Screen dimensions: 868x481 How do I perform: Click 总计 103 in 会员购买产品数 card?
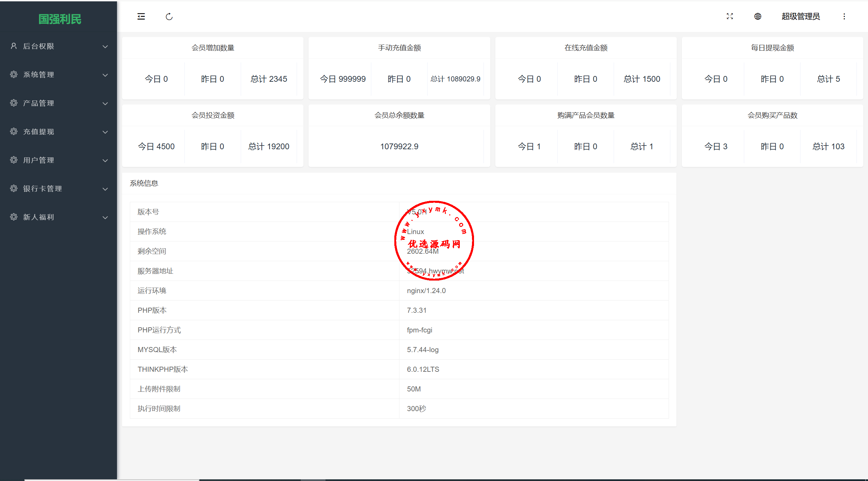click(828, 147)
